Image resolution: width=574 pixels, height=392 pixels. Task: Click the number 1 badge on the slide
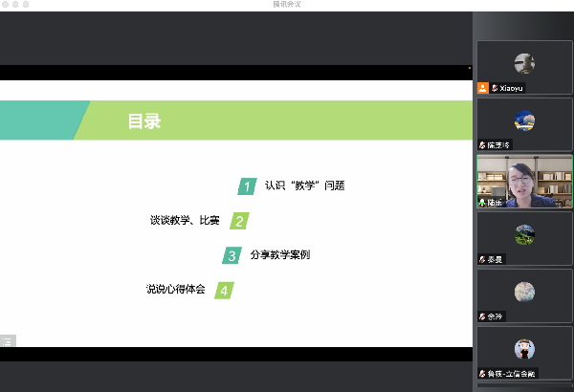pyautogui.click(x=248, y=186)
